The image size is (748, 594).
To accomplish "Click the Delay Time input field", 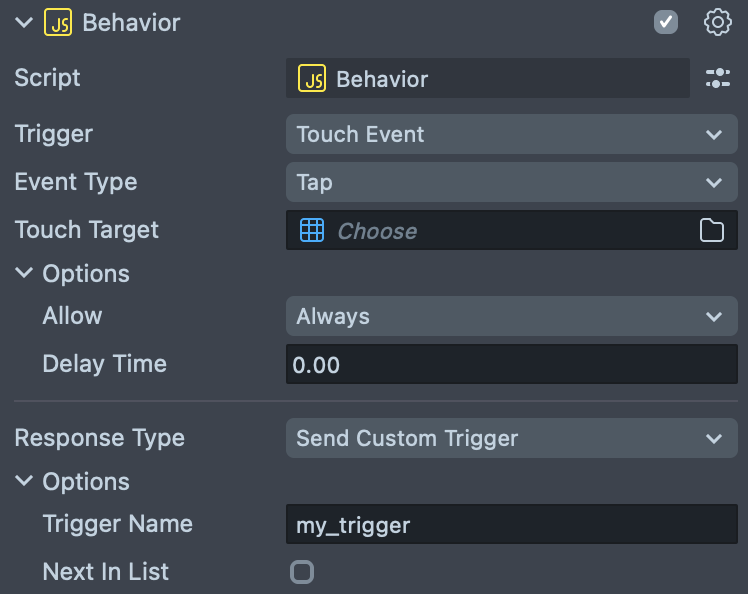I will (511, 365).
